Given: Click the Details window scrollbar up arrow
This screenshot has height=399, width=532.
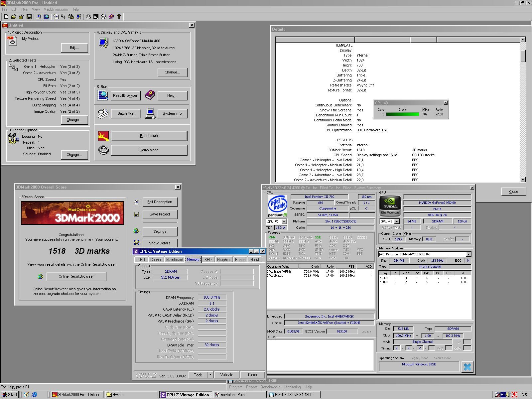Looking at the screenshot, I should click(x=523, y=40).
